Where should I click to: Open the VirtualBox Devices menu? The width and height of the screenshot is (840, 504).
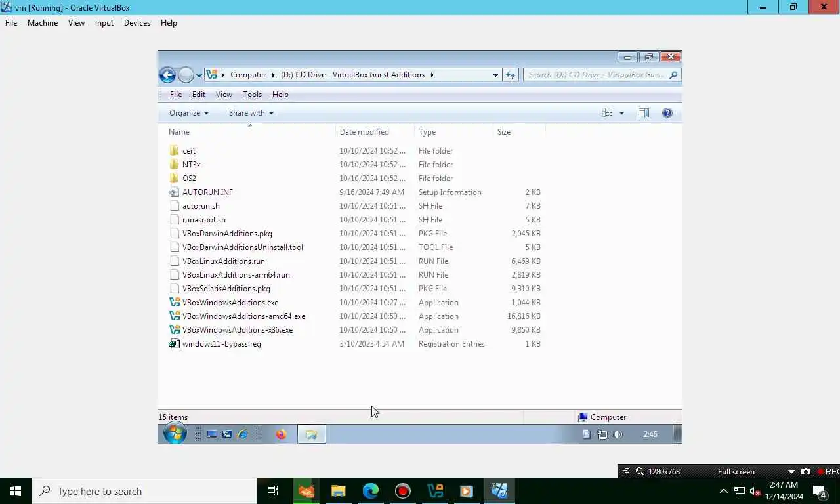point(137,23)
